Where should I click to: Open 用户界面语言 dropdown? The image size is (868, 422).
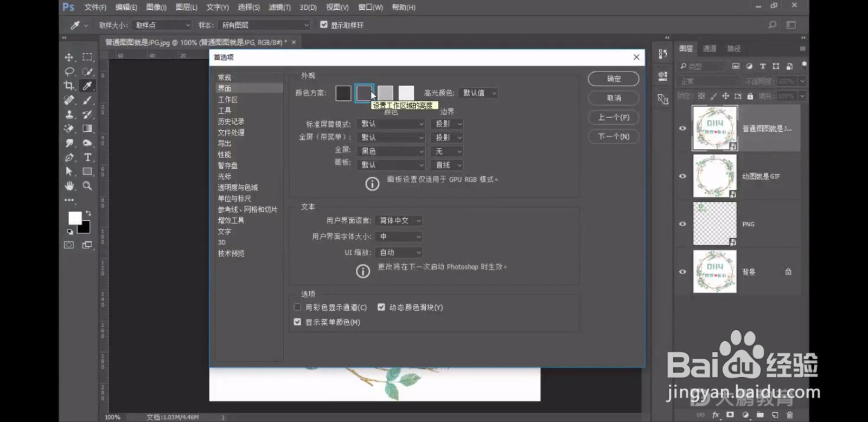click(399, 221)
